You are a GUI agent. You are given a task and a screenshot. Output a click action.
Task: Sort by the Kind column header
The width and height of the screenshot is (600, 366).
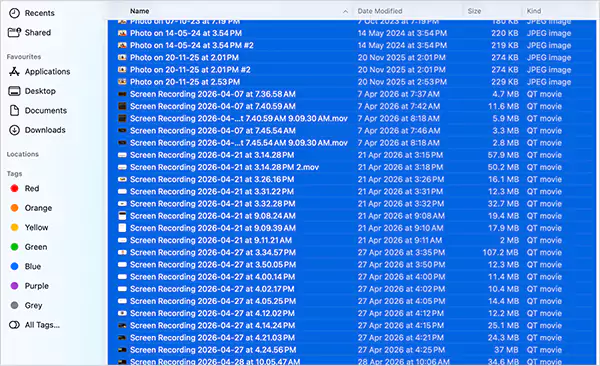(533, 11)
